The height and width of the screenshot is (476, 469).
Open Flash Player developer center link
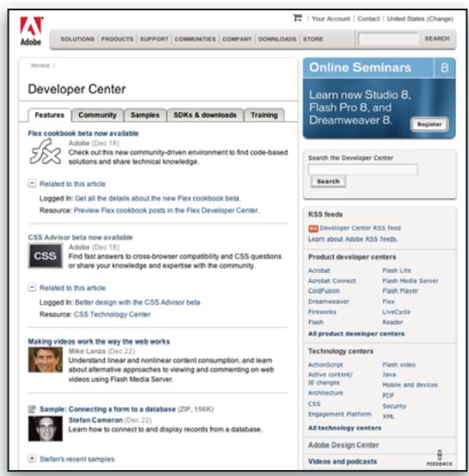pos(400,291)
